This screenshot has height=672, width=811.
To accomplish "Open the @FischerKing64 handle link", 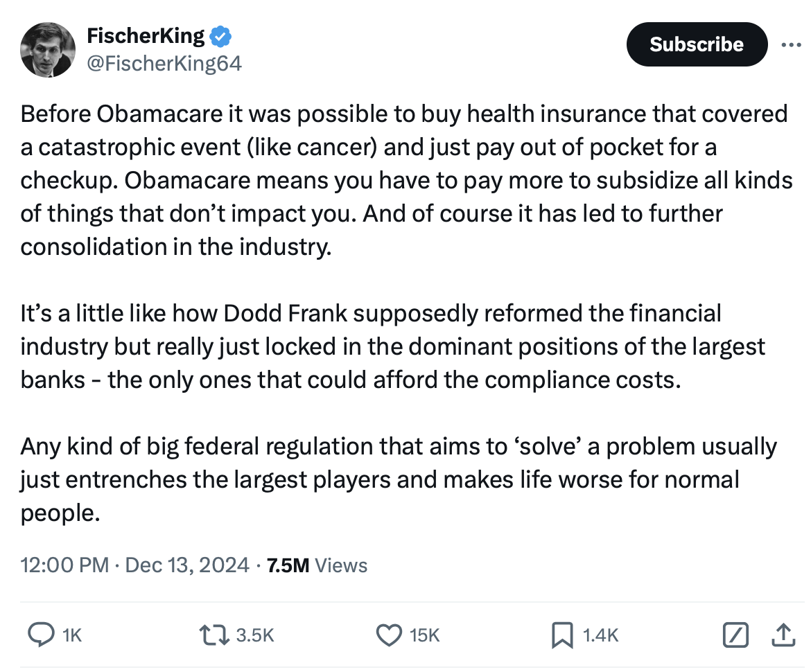I will [x=164, y=64].
